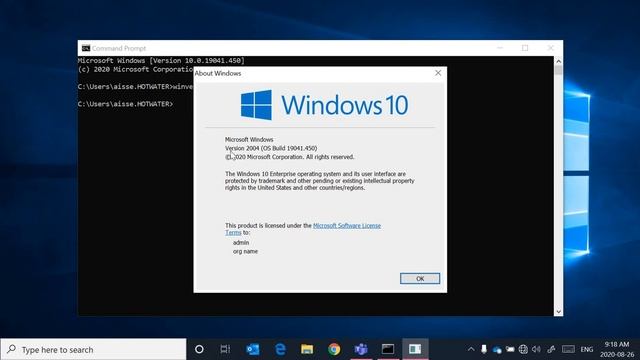Screen dimensions: 640x360
Task: Open the volume speaker tray icon
Action: (x=536, y=349)
